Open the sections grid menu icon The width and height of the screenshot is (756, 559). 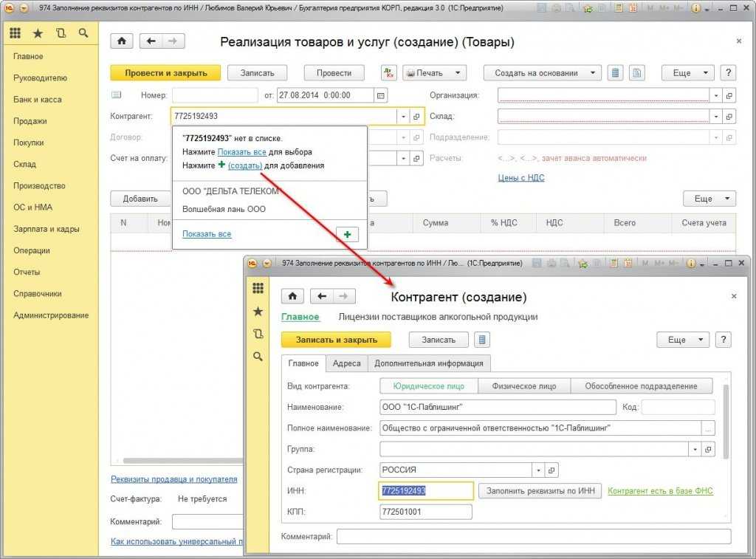(15, 33)
